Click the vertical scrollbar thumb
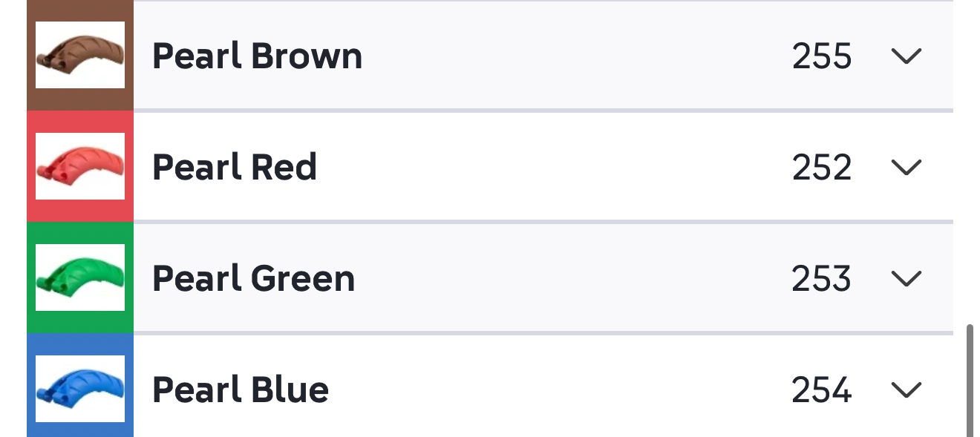The width and height of the screenshot is (980, 437). [970, 378]
